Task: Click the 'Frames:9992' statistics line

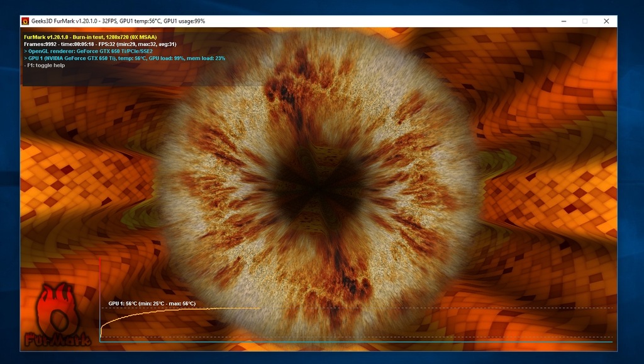Action: click(100, 44)
